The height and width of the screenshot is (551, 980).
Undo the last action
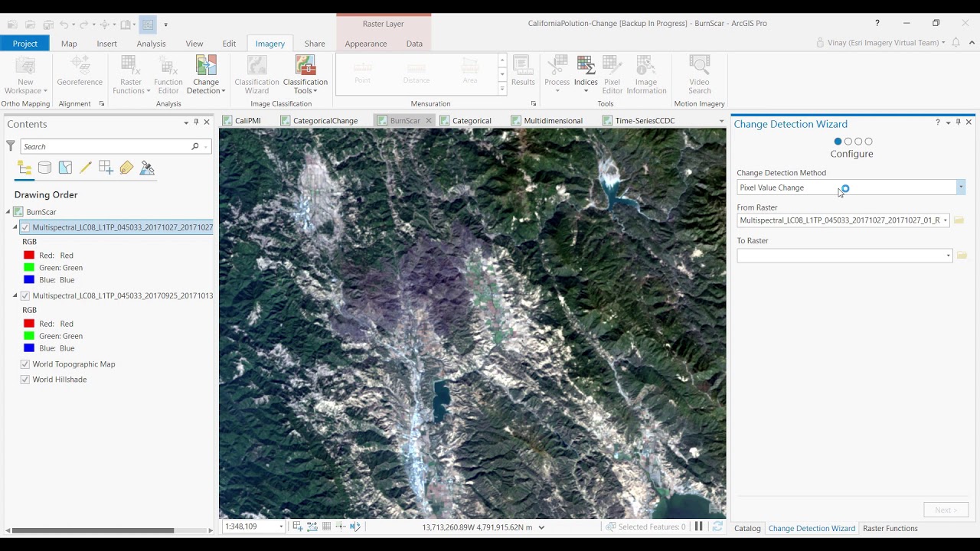(x=64, y=24)
